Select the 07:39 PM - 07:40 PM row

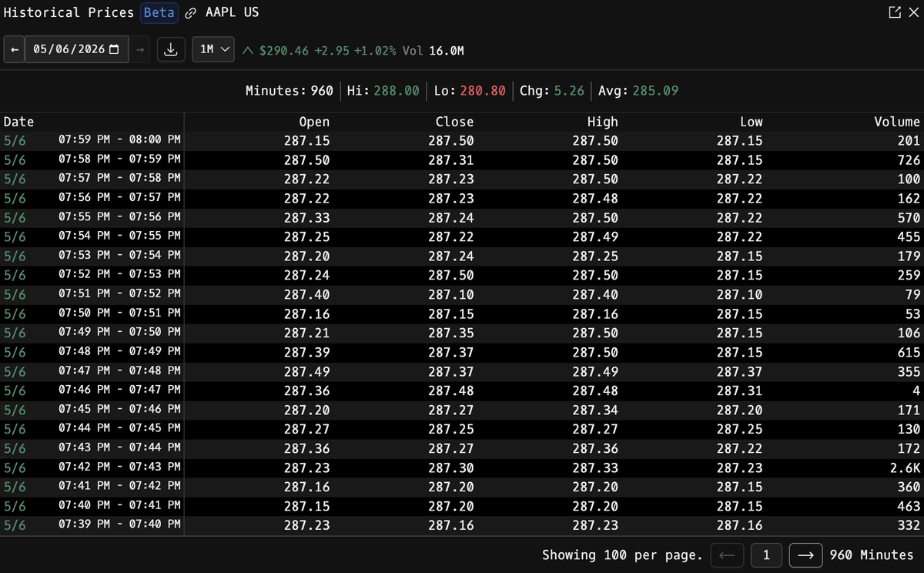pyautogui.click(x=462, y=526)
